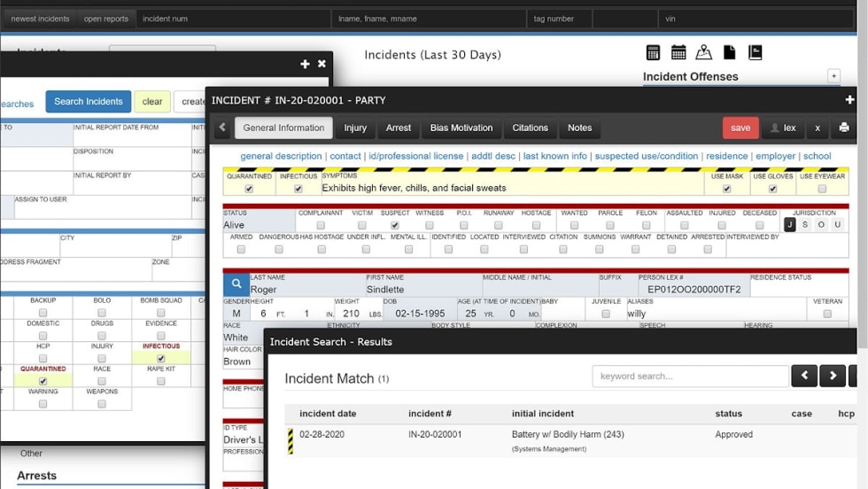Open the map pin icon
The image size is (868, 489).
pos(703,53)
